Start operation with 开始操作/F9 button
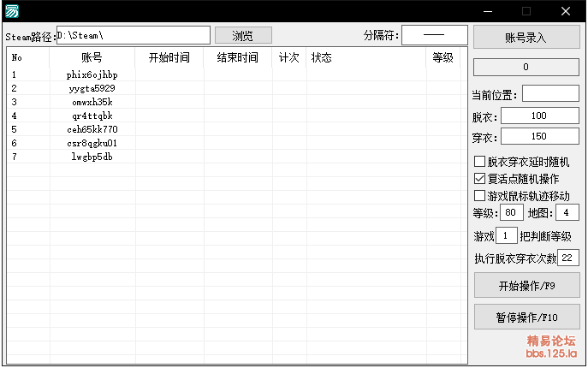Viewport: 588px width, 368px height. (527, 286)
